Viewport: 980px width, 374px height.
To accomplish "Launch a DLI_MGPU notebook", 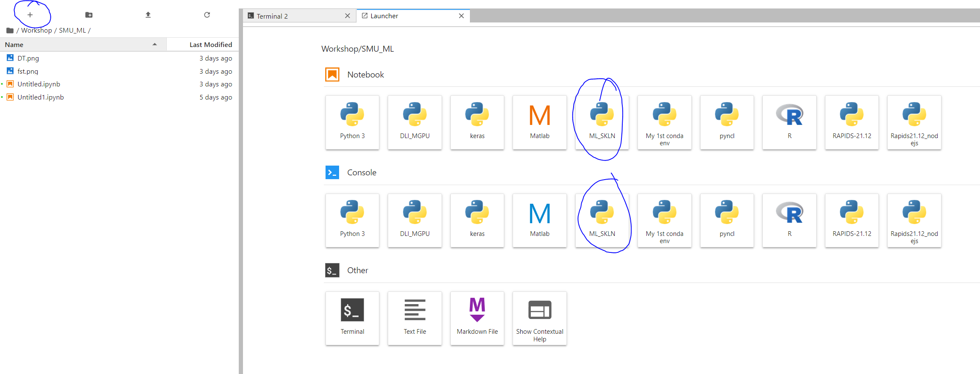I will [415, 122].
